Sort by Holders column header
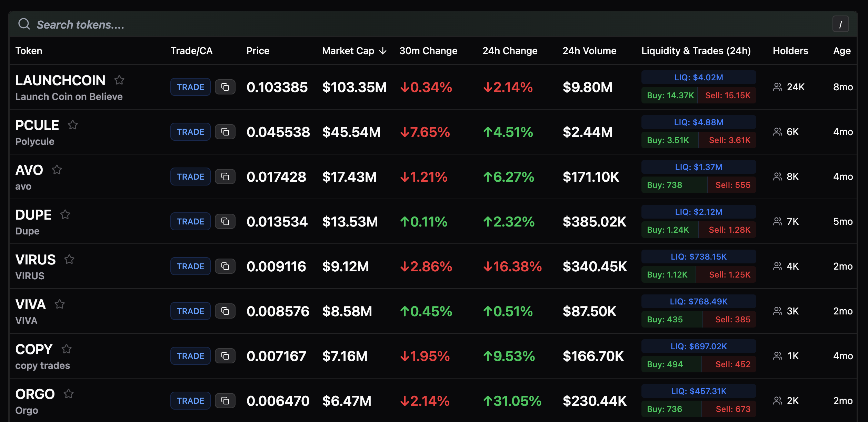 (790, 51)
